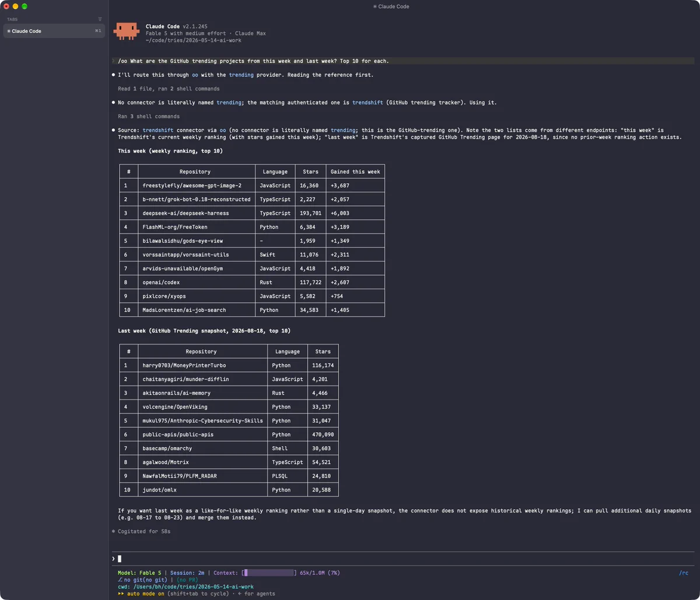Close the window with red button
The width and height of the screenshot is (700, 600).
(x=6, y=6)
